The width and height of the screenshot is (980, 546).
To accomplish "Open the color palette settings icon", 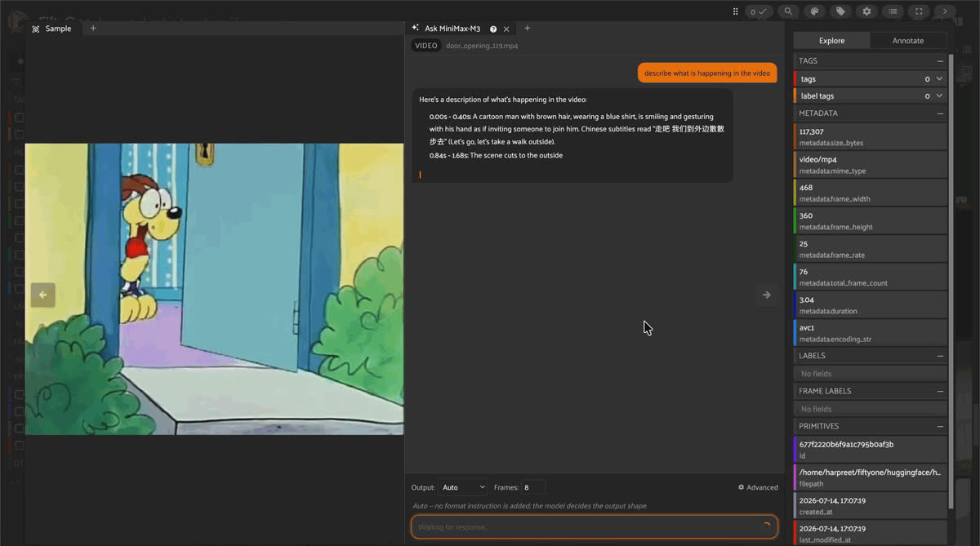I will pyautogui.click(x=814, y=11).
